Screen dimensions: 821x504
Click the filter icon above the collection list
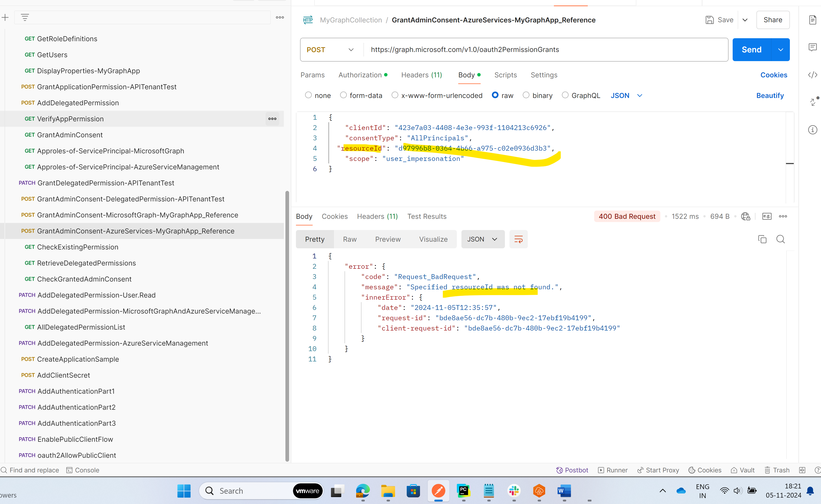point(25,17)
